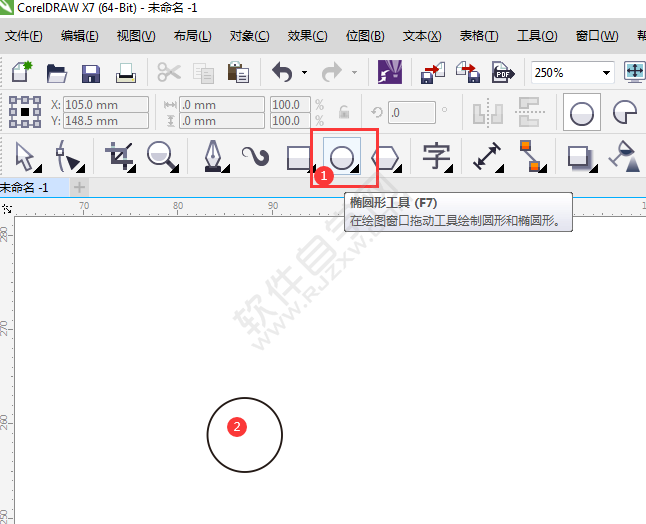Open the 位图(B) menu
The width and height of the screenshot is (646, 524).
(x=365, y=36)
